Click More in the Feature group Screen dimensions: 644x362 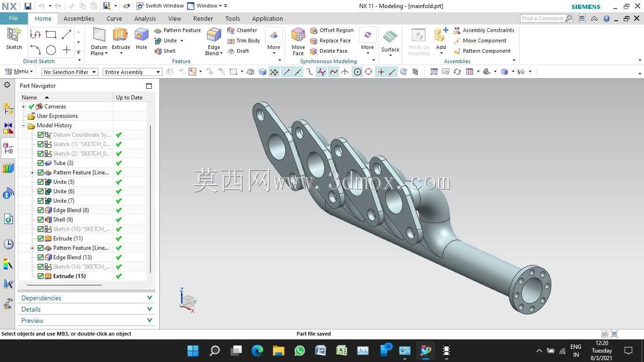[x=273, y=40]
